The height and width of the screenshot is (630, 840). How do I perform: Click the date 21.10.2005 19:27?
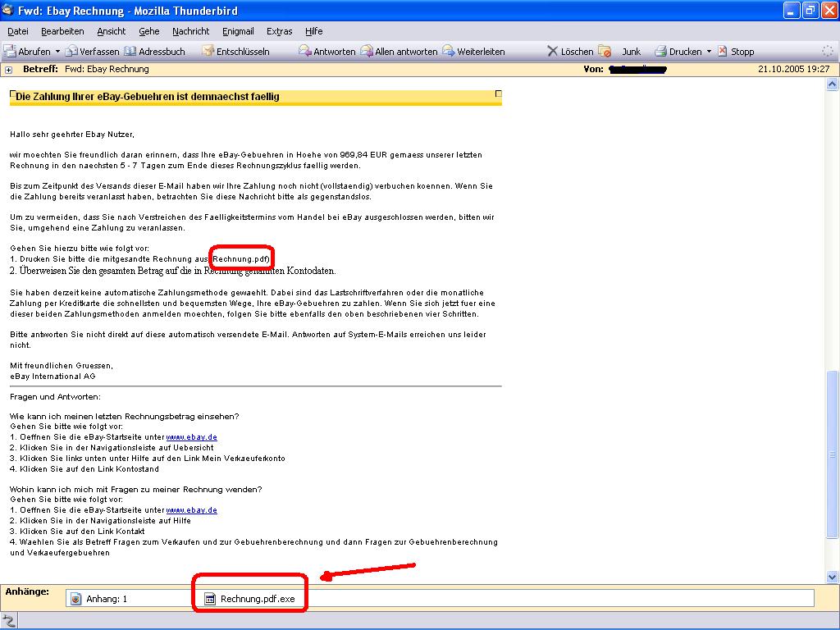point(793,69)
